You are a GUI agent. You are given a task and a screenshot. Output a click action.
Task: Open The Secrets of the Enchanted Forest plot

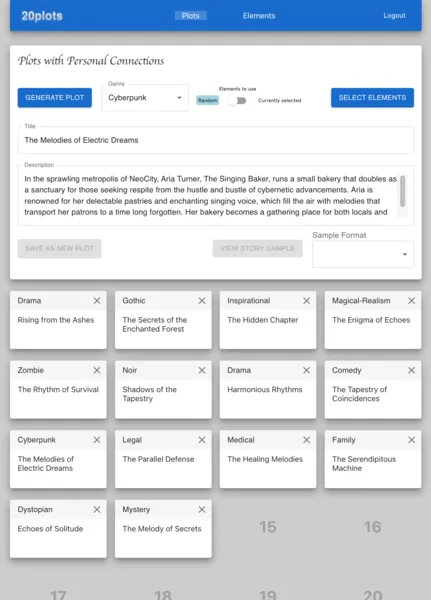point(163,320)
